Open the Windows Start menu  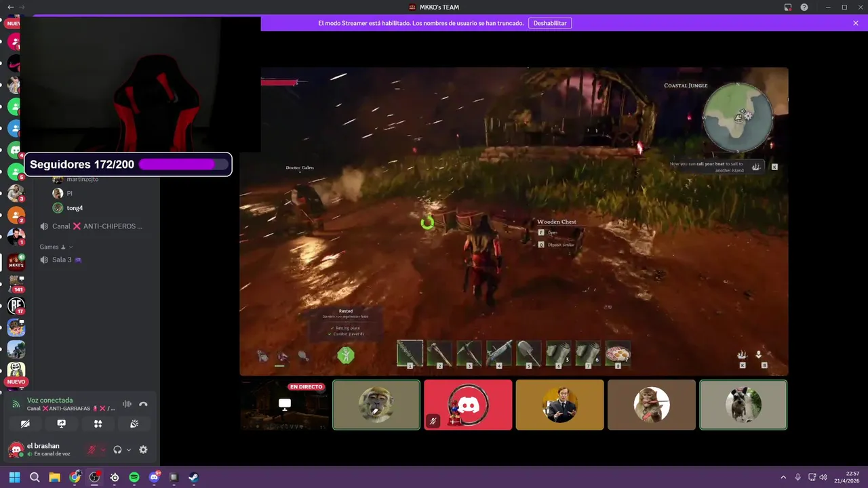(x=15, y=477)
